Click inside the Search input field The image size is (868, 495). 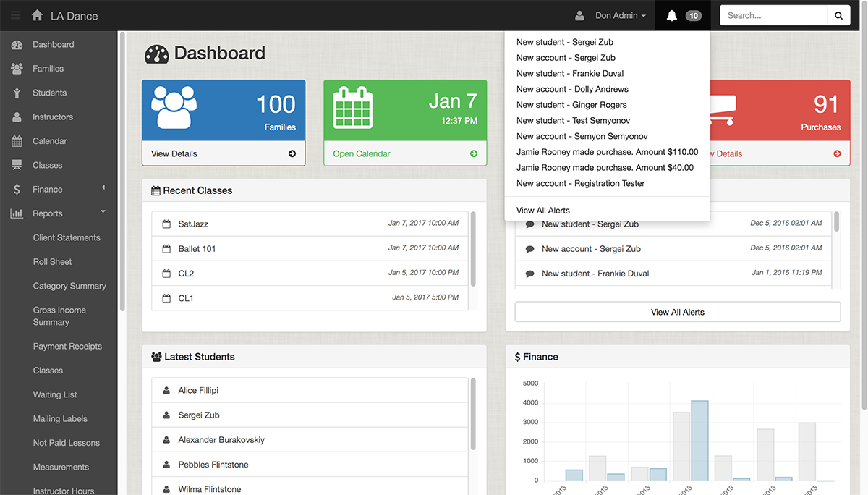774,15
